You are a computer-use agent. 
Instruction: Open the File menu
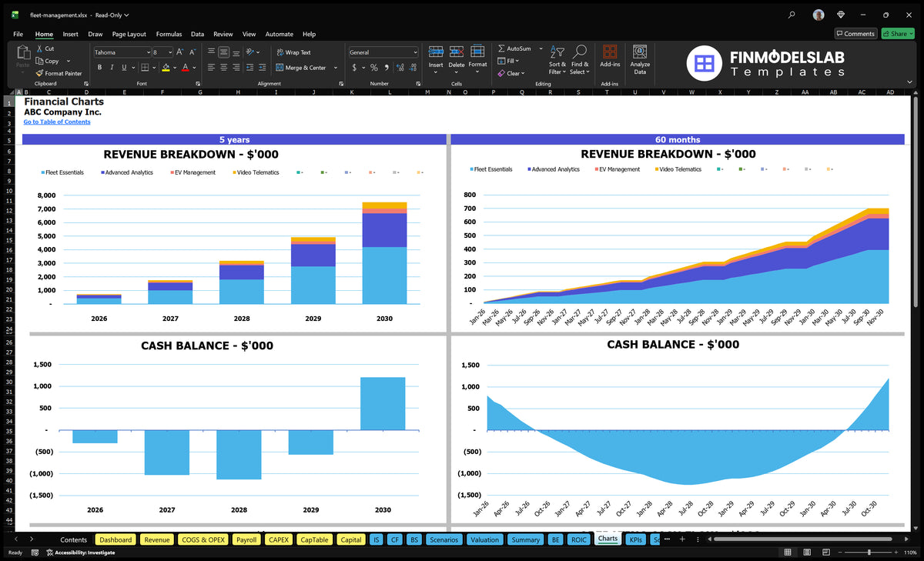pos(18,34)
